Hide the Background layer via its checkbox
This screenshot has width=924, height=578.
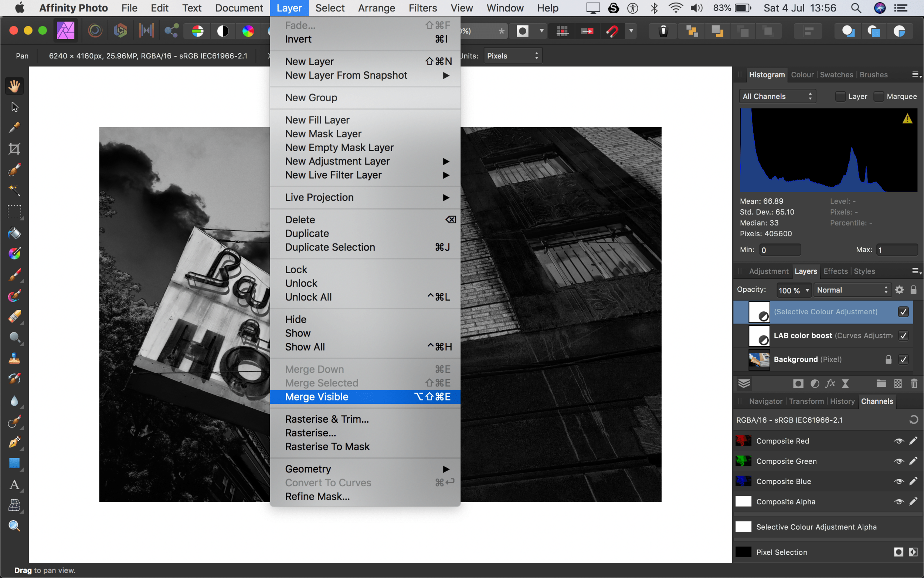pos(903,359)
